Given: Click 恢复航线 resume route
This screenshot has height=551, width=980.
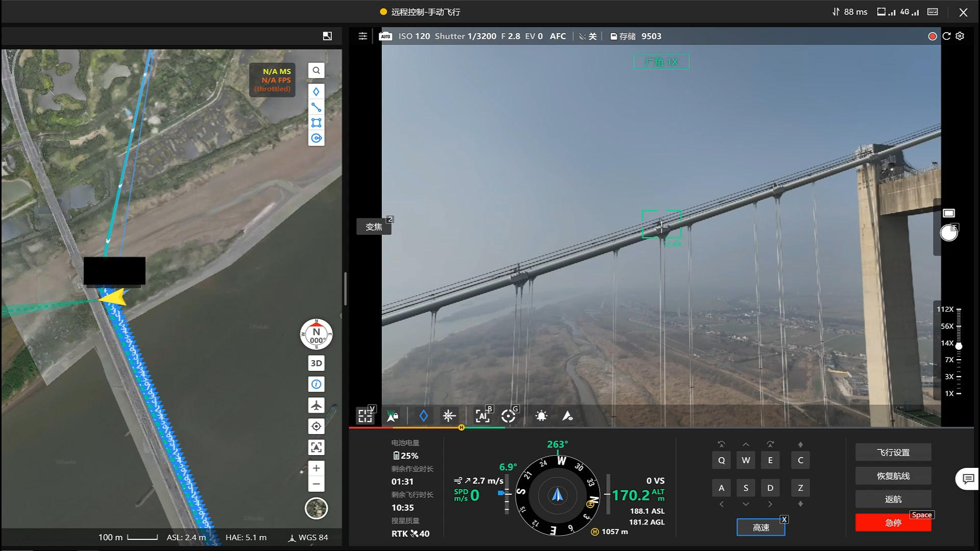Looking at the screenshot, I should click(x=893, y=476).
